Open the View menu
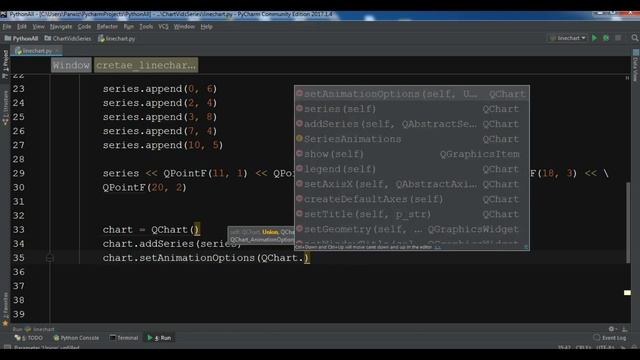The image size is (640, 360). coord(38,27)
